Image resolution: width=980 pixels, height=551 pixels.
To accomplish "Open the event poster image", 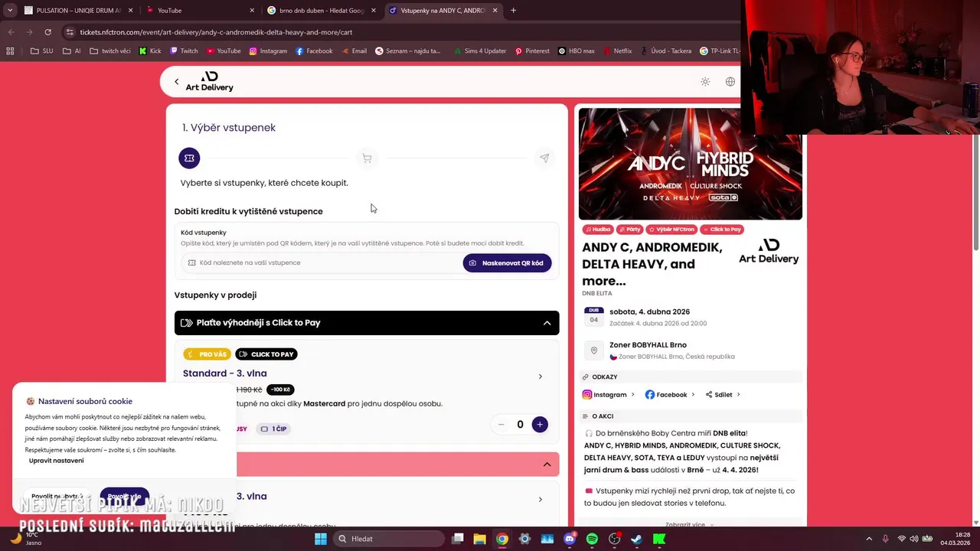I will (690, 164).
